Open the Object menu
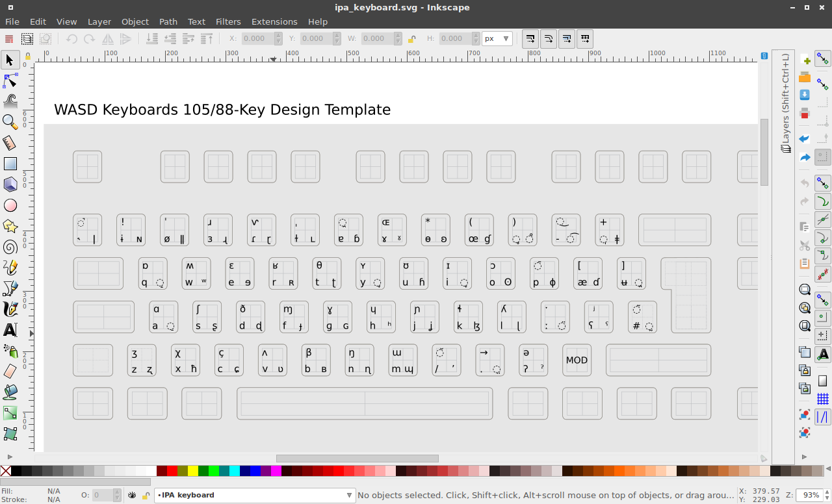This screenshot has width=832, height=504. [x=135, y=21]
